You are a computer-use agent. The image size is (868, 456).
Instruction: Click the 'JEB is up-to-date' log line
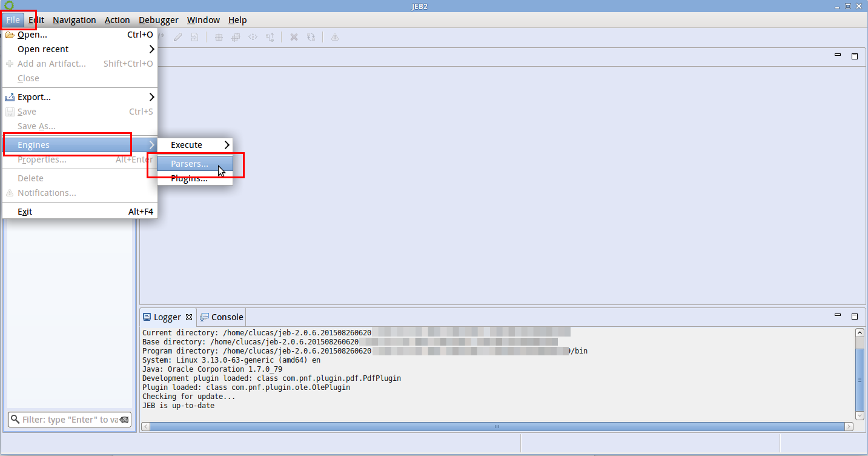click(178, 405)
